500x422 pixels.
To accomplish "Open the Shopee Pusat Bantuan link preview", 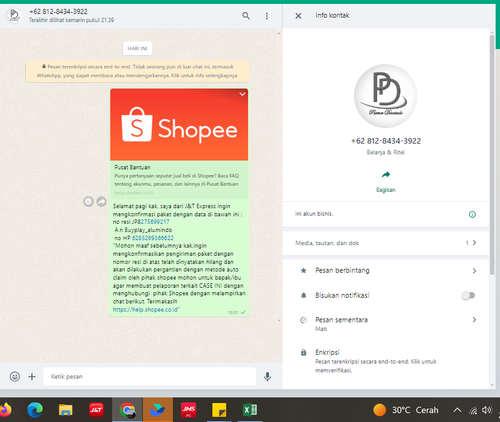I will pos(179,144).
